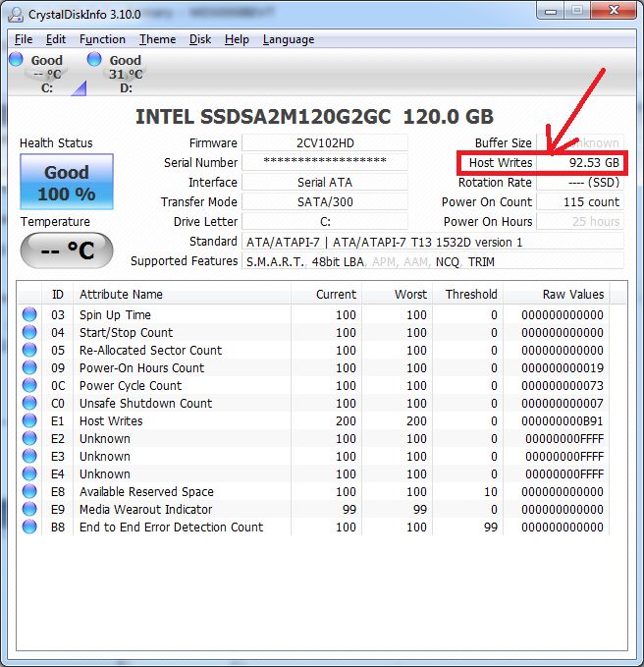Click the status icon for Power Cycle Count
644x667 pixels.
click(29, 385)
